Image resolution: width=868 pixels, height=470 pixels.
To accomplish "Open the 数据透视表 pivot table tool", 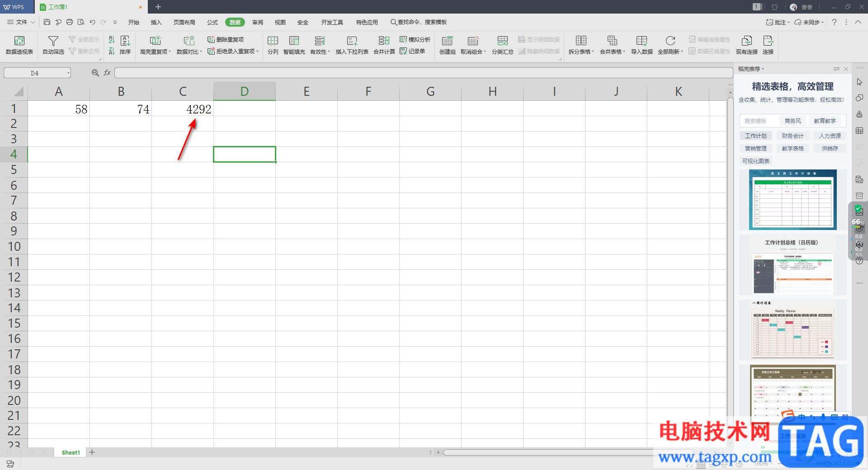I will 19,45.
